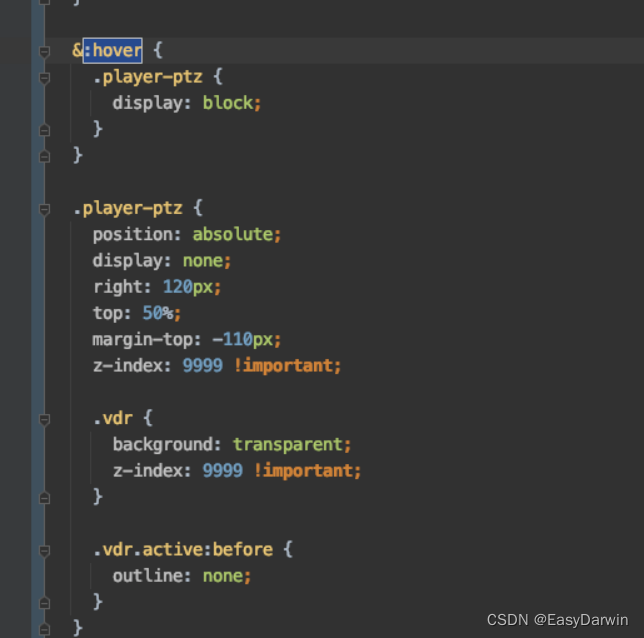The image size is (644, 638).
Task: Click fold end marker after display: block
Action: 44,130
